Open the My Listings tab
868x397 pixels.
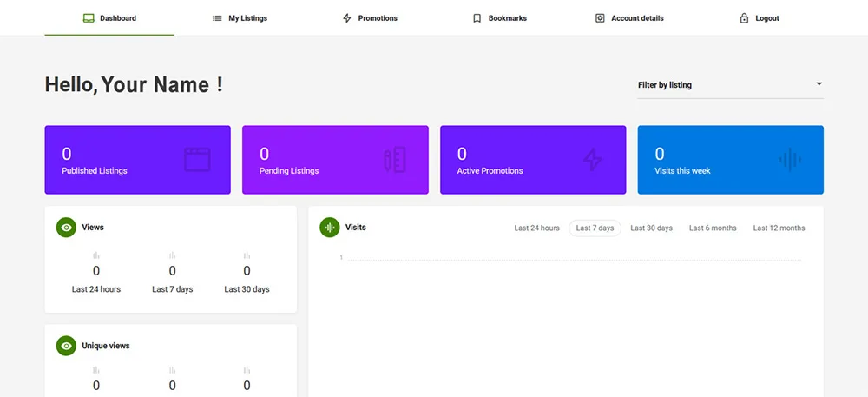[247, 18]
